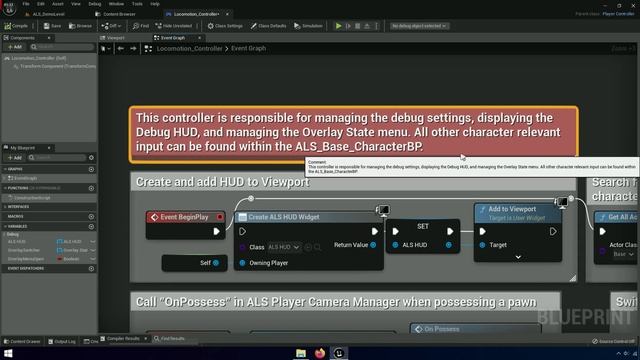Click the Find toolbar button
Screen dimensions: 640x360
click(x=141, y=26)
